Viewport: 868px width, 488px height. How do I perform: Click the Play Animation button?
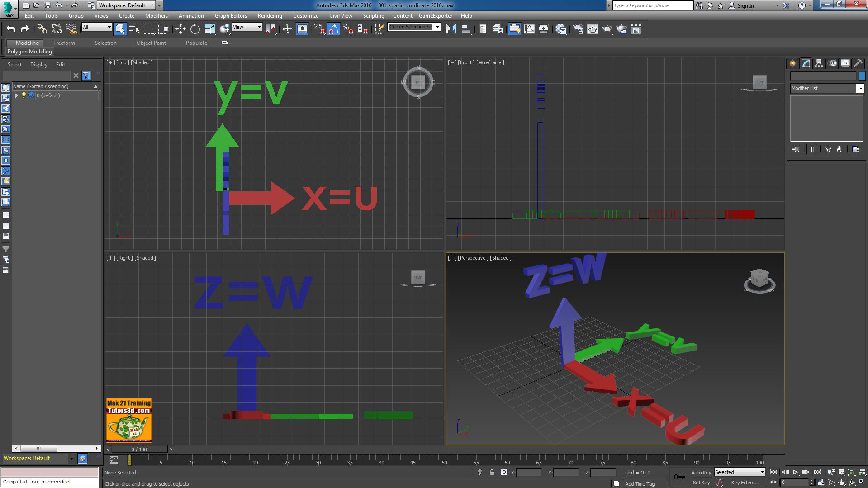pos(795,472)
